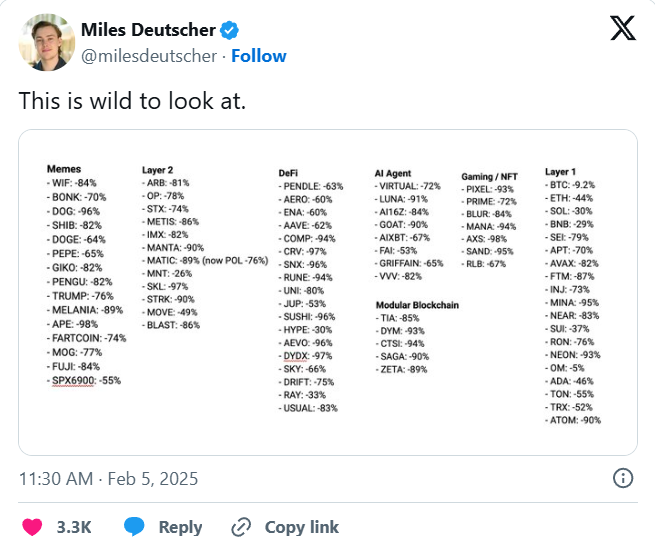Click the tweet text 'This is wild to look at.'
Image resolution: width=655 pixels, height=550 pixels.
click(132, 101)
